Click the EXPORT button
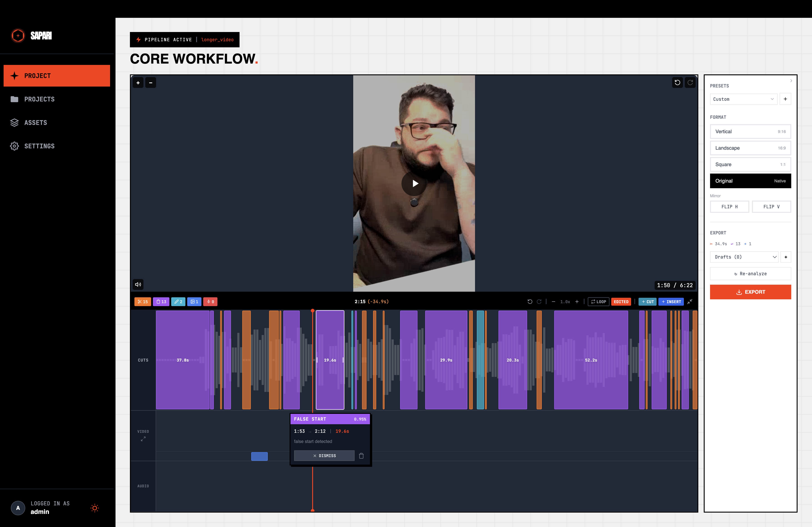812x527 pixels. [750, 292]
